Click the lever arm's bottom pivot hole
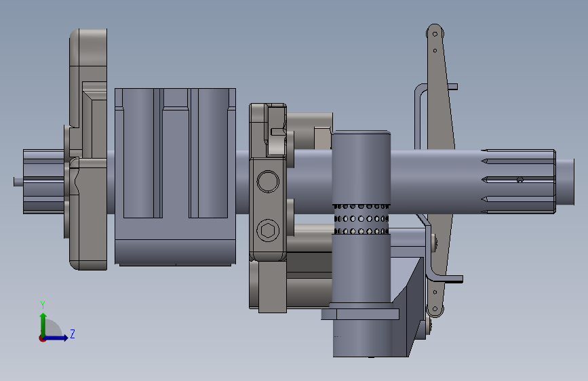Image resolution: width=588 pixels, height=381 pixels. point(435,309)
